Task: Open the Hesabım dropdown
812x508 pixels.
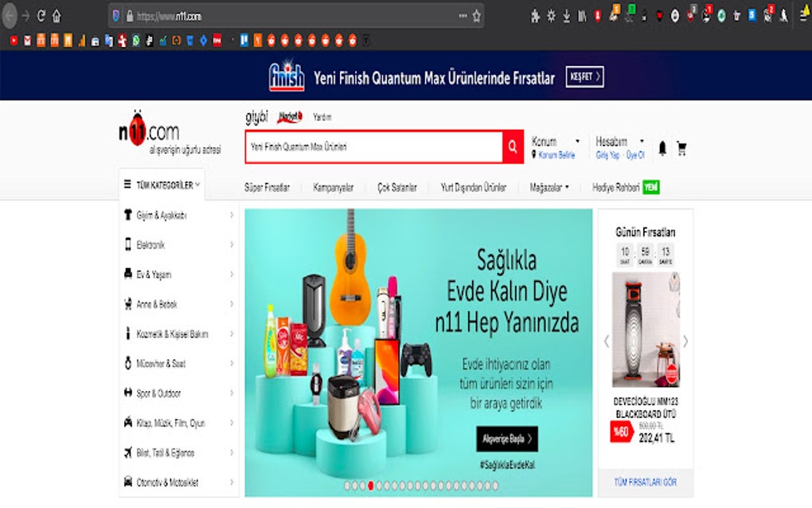Action: pos(620,142)
